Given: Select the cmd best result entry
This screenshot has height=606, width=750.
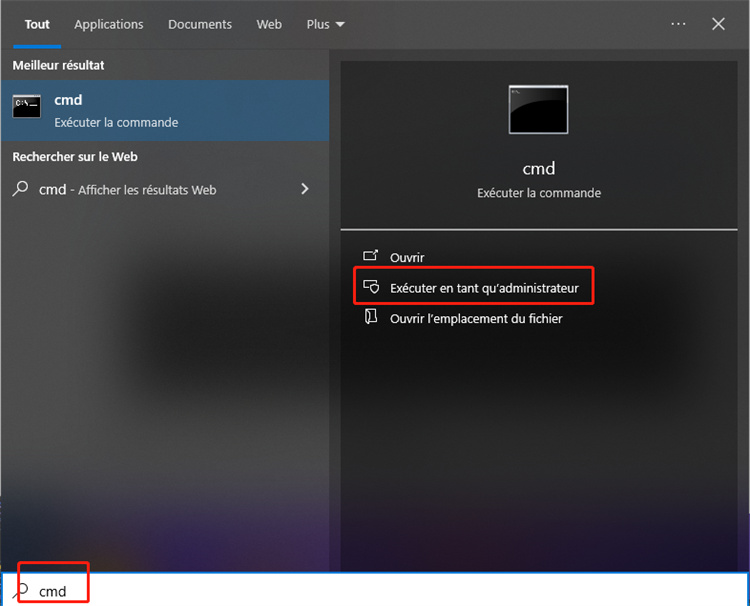Looking at the screenshot, I should [165, 110].
